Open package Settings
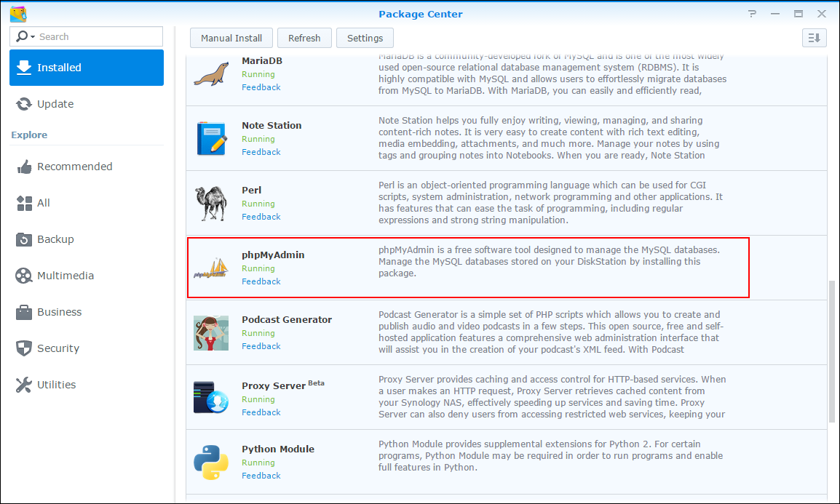Viewport: 840px width, 504px height. (x=365, y=38)
